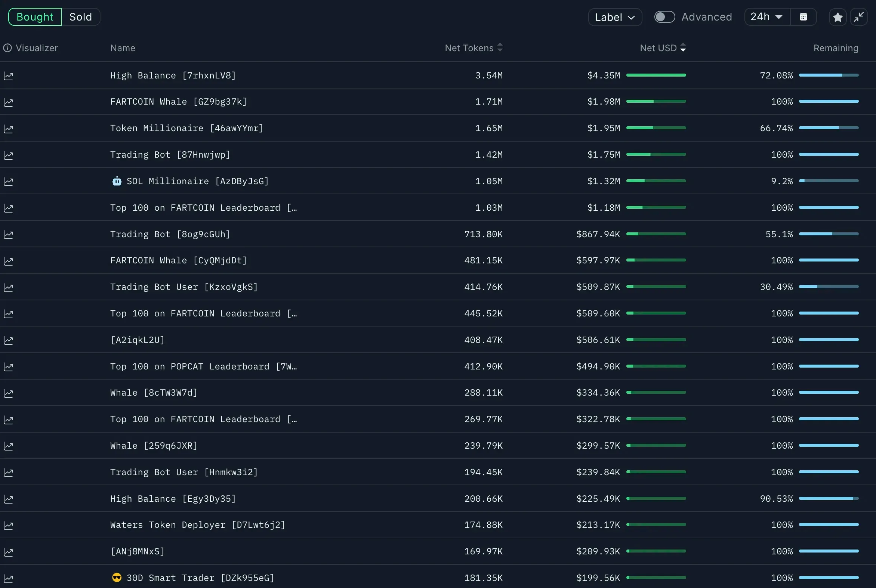Switch to the Sold tab
This screenshot has height=588, width=876.
pyautogui.click(x=81, y=17)
